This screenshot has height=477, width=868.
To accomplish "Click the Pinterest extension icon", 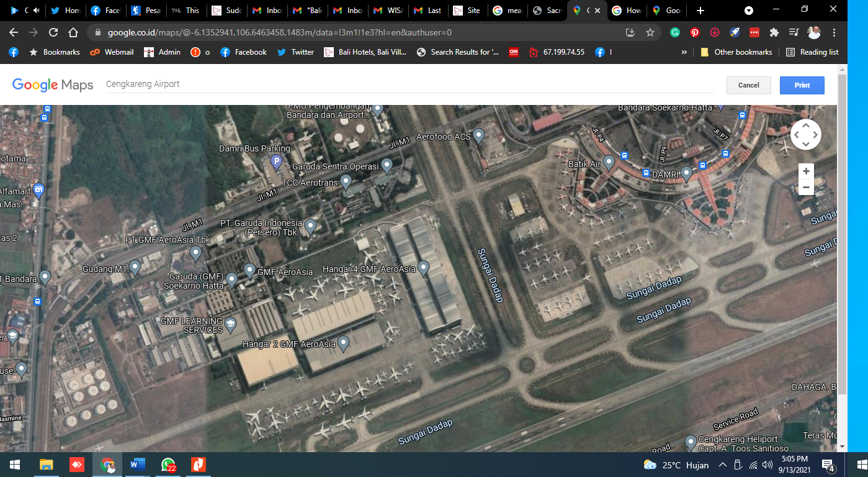I will tap(695, 32).
